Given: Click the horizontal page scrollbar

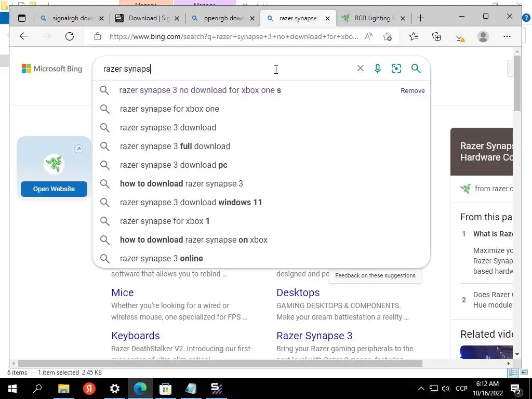Looking at the screenshot, I should 220,363.
